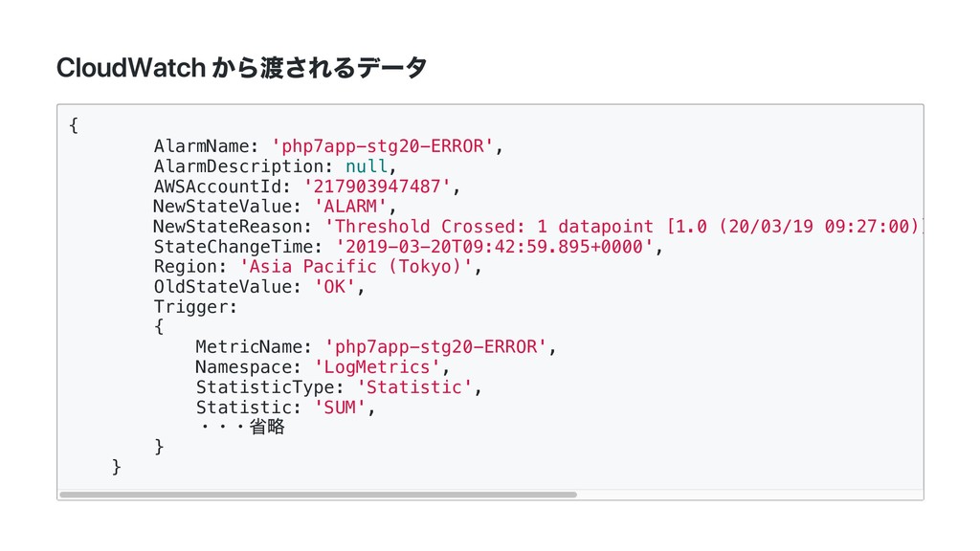Click the StatisticType value 'Statistic'
Viewport: 980px width, 551px height.
click(x=413, y=386)
